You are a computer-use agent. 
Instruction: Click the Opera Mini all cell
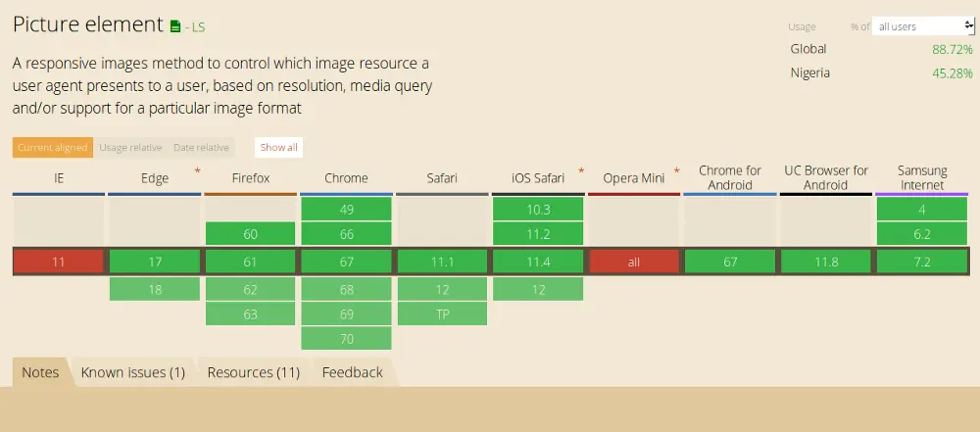pos(634,262)
